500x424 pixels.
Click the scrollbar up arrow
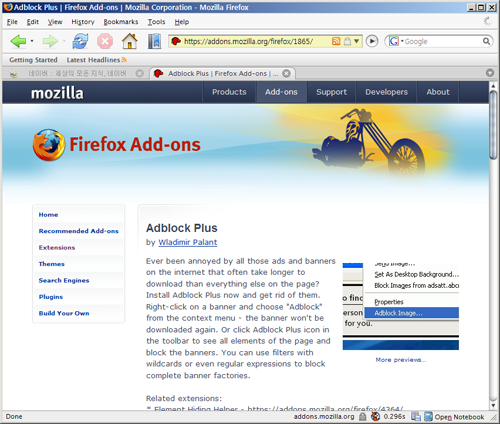[x=493, y=86]
